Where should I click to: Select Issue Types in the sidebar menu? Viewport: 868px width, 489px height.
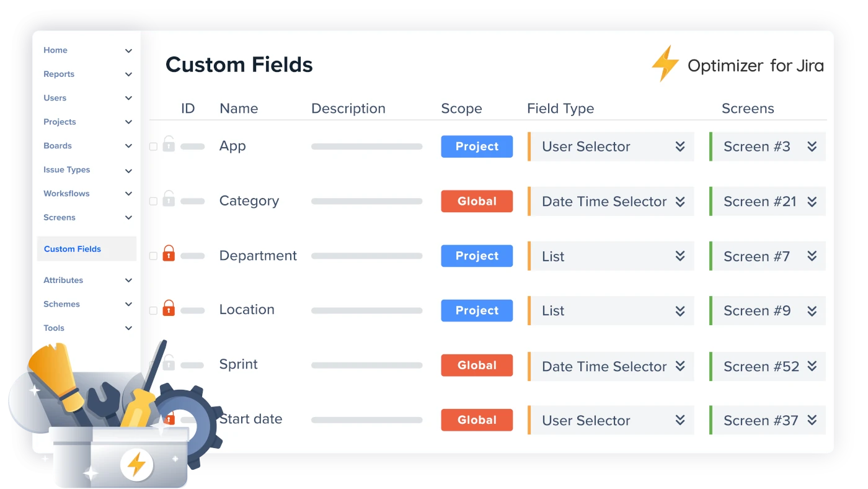[67, 169]
